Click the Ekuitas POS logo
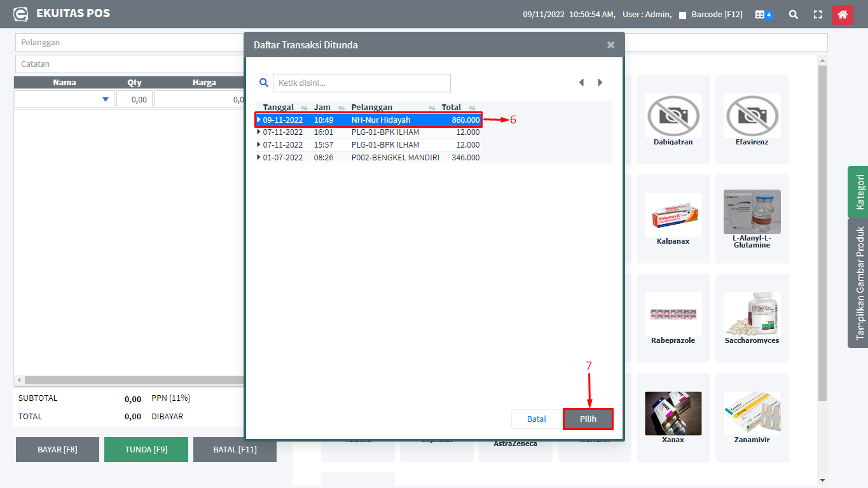 pos(21,14)
